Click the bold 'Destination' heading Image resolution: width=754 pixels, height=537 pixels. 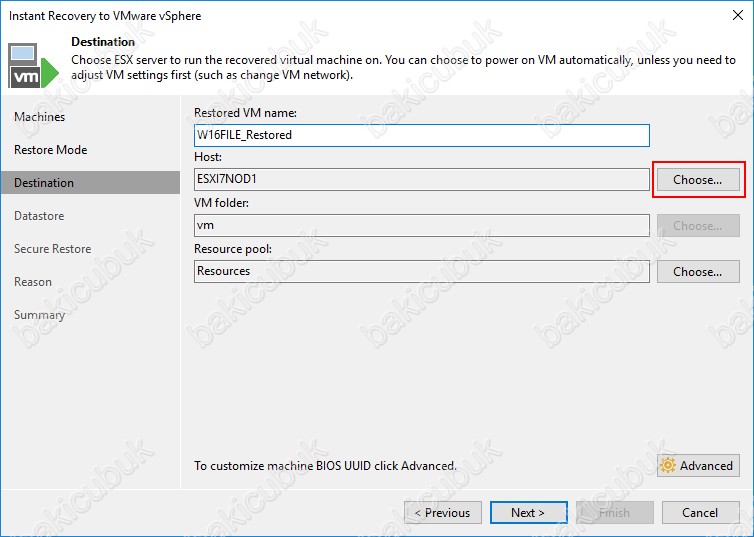(103, 42)
